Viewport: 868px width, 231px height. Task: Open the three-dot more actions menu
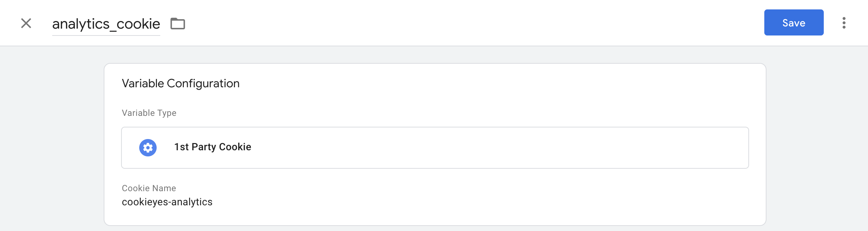pos(844,23)
